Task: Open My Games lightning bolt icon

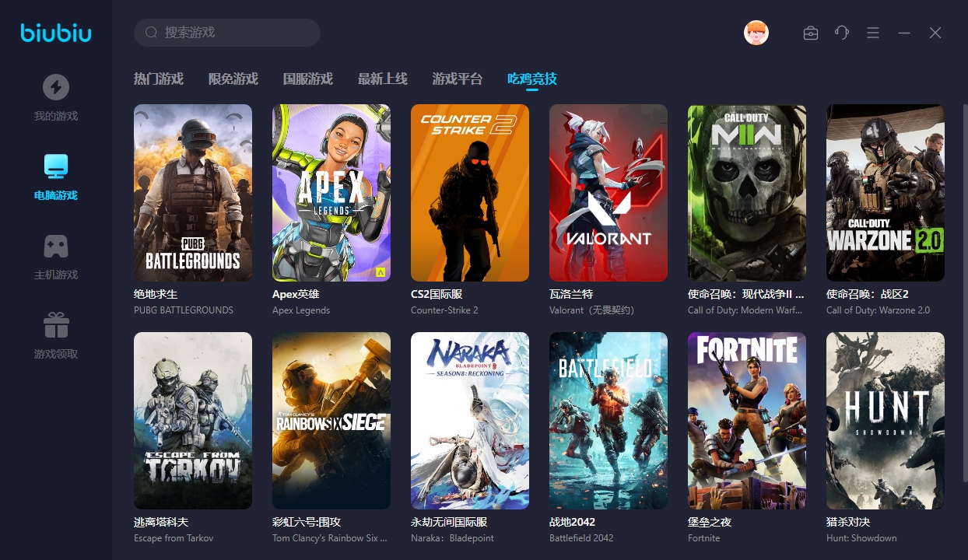Action: (x=55, y=87)
